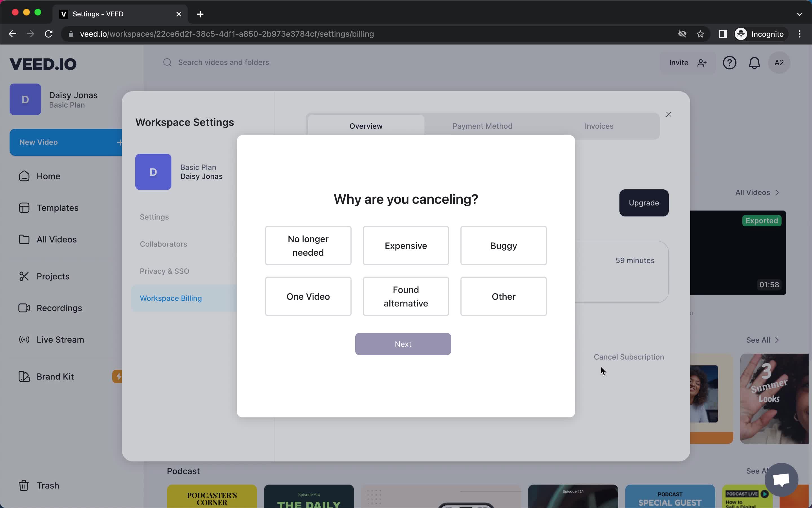
Task: Open All Videos folder in sidebar
Action: pos(48,239)
